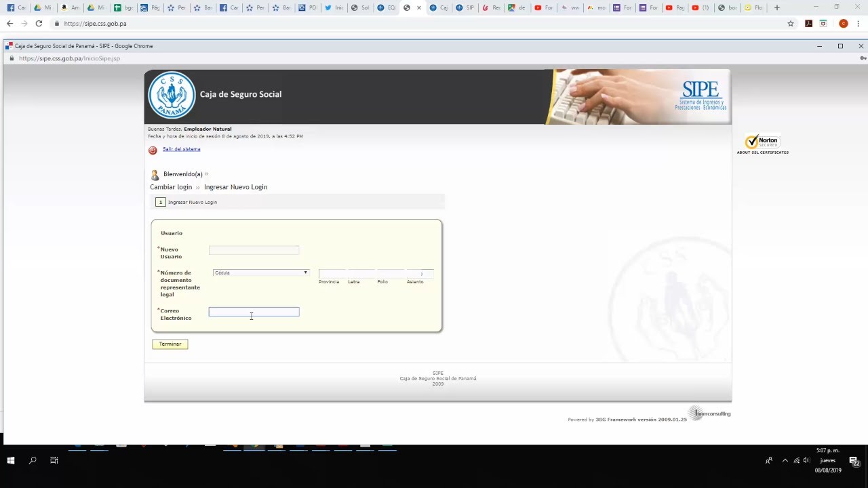
Task: Open Windows taskbar search
Action: (x=33, y=460)
